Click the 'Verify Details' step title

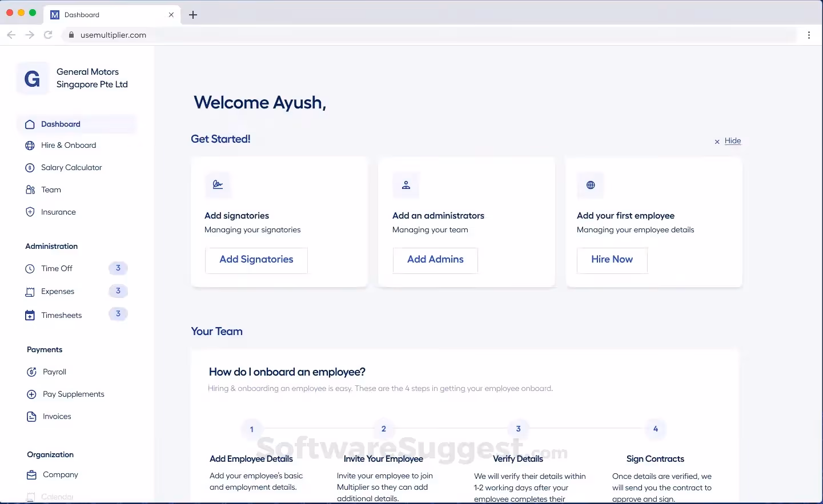coord(518,459)
